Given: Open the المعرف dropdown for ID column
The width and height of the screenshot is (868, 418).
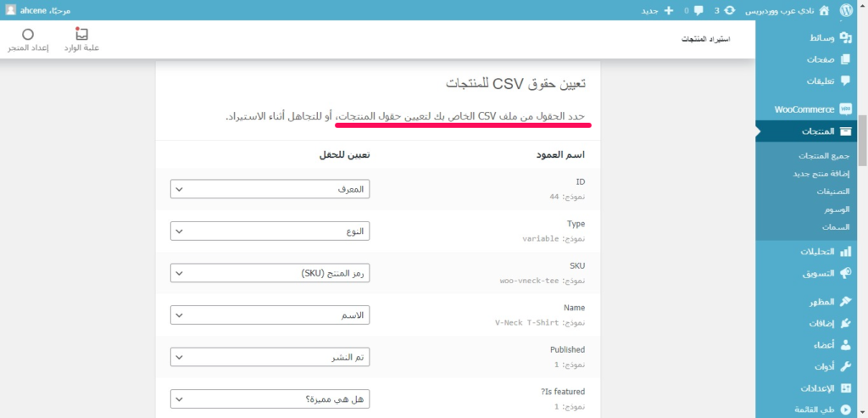Looking at the screenshot, I should click(270, 189).
